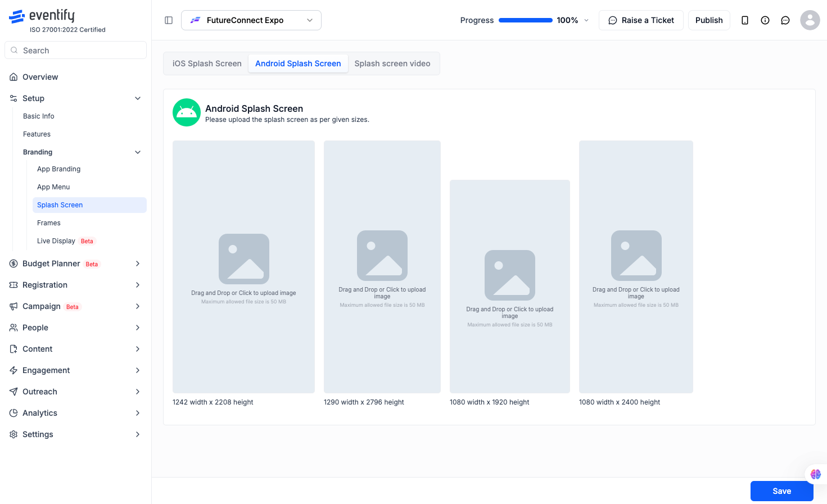Click "1080 width x 1920 height" label
This screenshot has width=827, height=504.
[489, 402]
